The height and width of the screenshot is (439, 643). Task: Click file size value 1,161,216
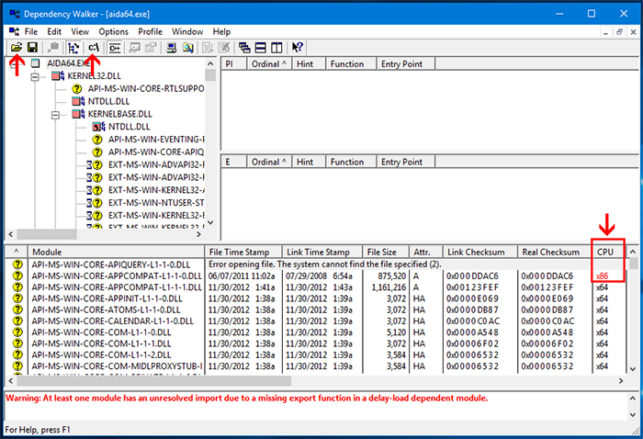click(388, 287)
